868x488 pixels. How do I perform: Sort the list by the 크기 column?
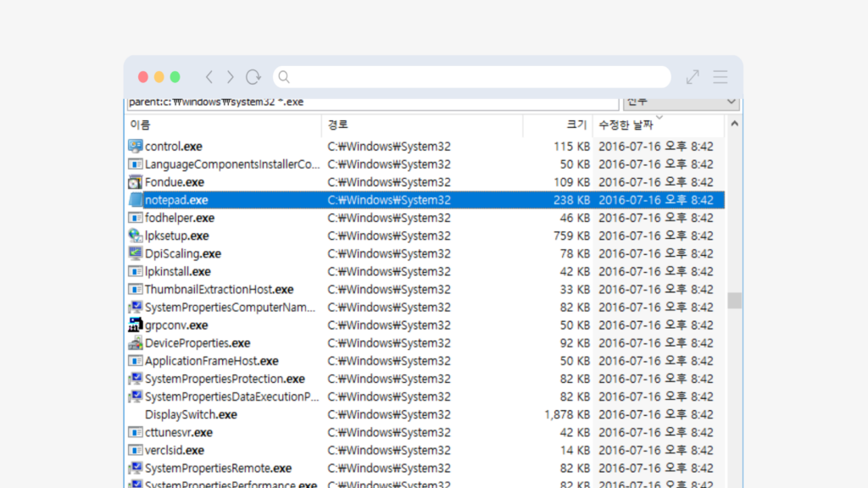[576, 125]
